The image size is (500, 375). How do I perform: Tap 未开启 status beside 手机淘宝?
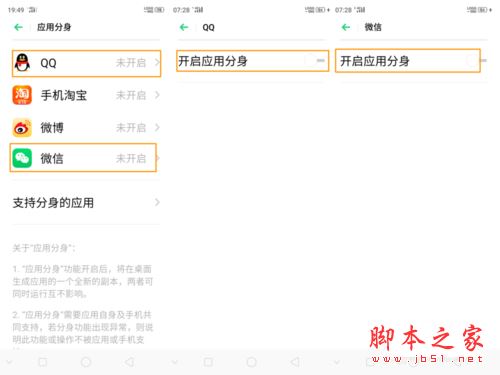pos(131,95)
